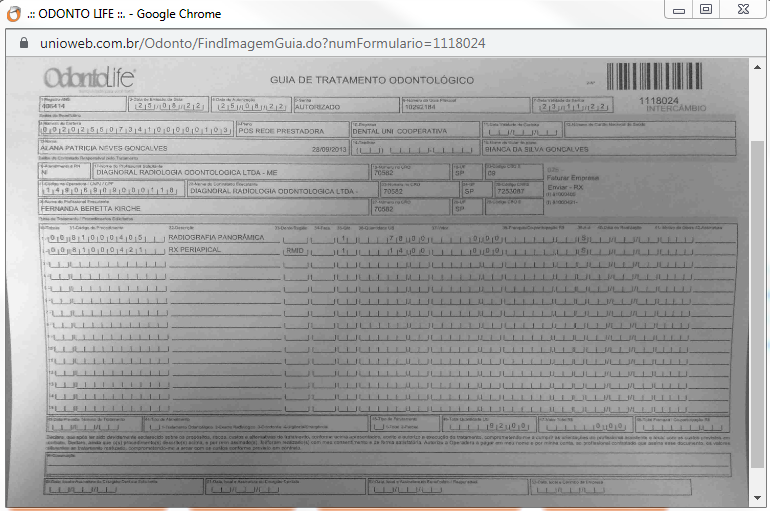This screenshot has height=511, width=770.
Task: Click the guide number 1118024 under barcode
Action: click(x=659, y=100)
